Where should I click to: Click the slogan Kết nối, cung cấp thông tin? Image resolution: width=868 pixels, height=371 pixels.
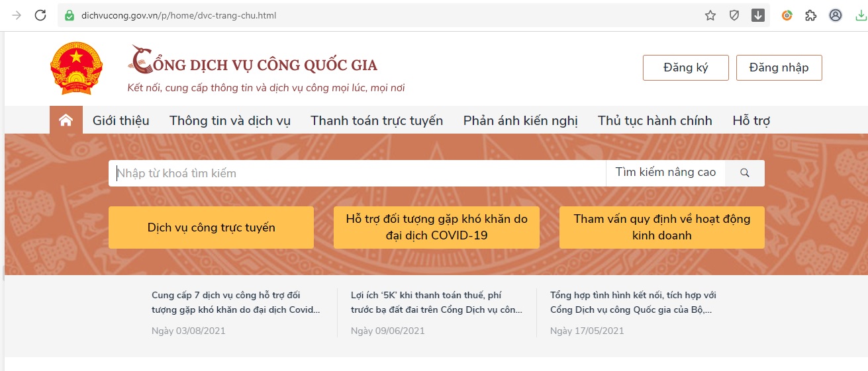266,88
